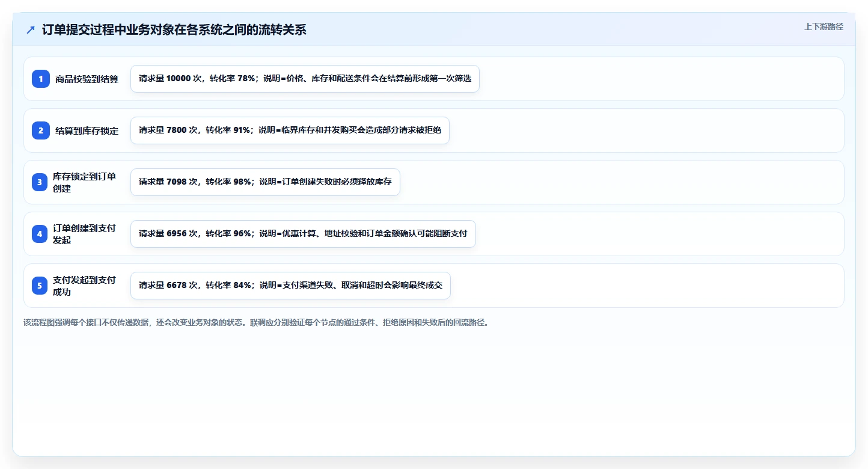Click the detail box with 请求量 10000 次
This screenshot has width=868, height=469.
point(305,79)
